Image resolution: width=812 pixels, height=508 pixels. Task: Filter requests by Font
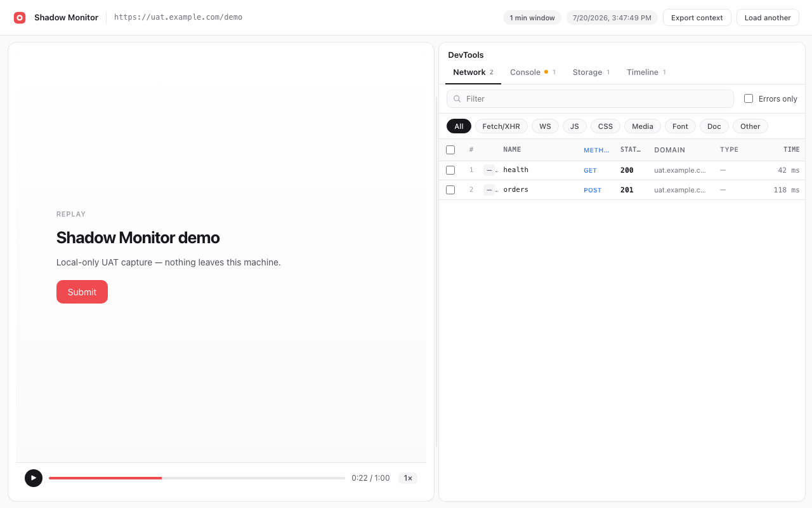(x=680, y=126)
